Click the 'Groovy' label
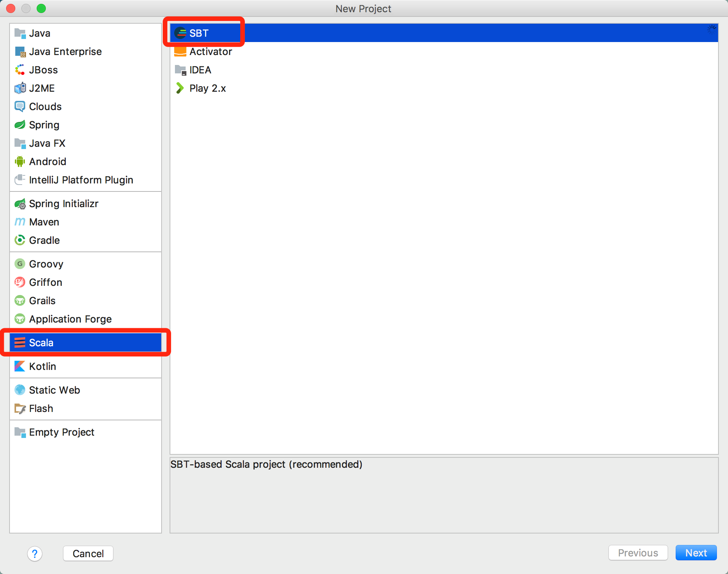This screenshot has height=574, width=728. 46,264
